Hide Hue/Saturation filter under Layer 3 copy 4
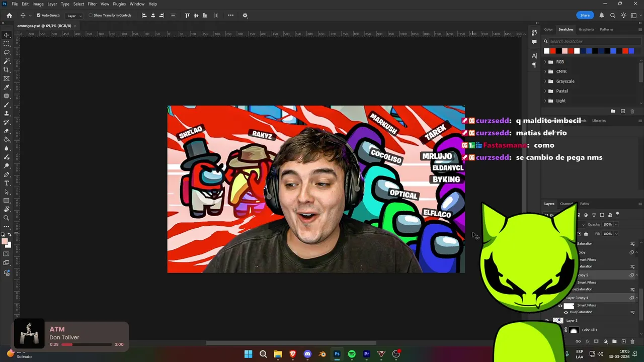 (x=566, y=312)
